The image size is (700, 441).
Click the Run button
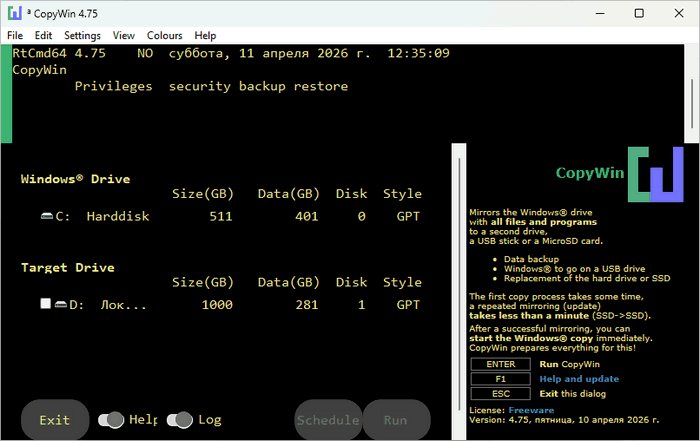pos(396,420)
